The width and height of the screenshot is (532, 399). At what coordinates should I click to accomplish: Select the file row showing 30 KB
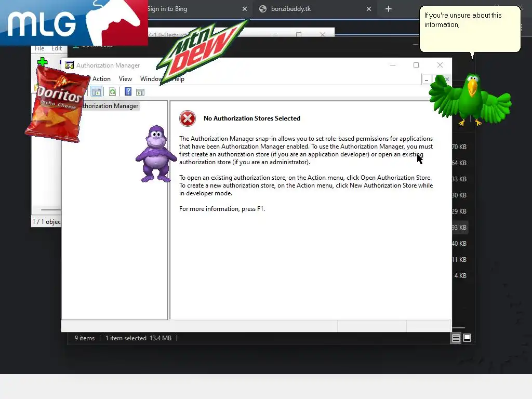[460, 195]
